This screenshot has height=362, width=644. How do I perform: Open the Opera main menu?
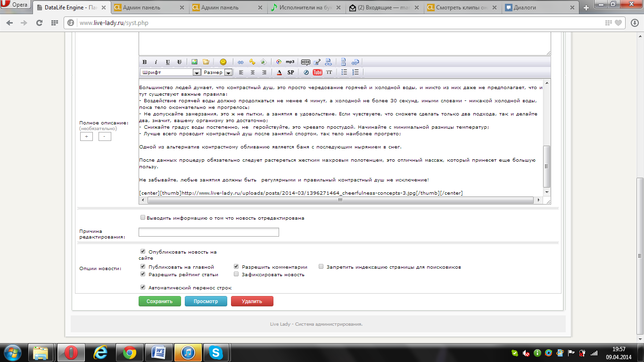point(16,5)
